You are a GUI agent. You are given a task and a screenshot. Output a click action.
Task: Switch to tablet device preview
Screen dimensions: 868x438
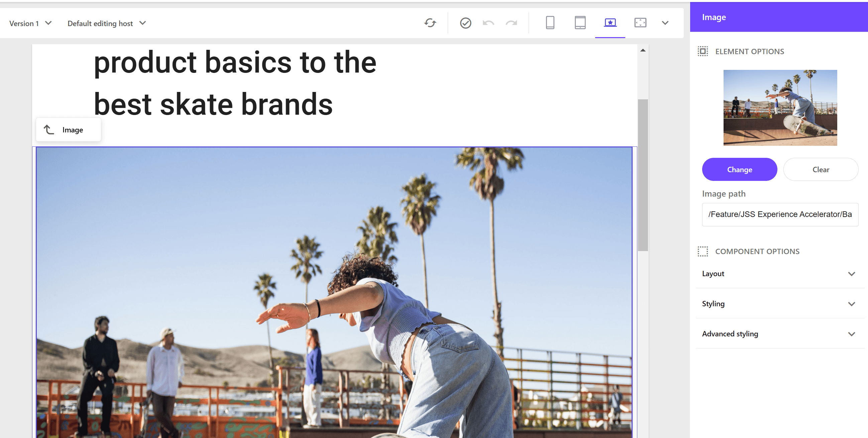pos(580,23)
